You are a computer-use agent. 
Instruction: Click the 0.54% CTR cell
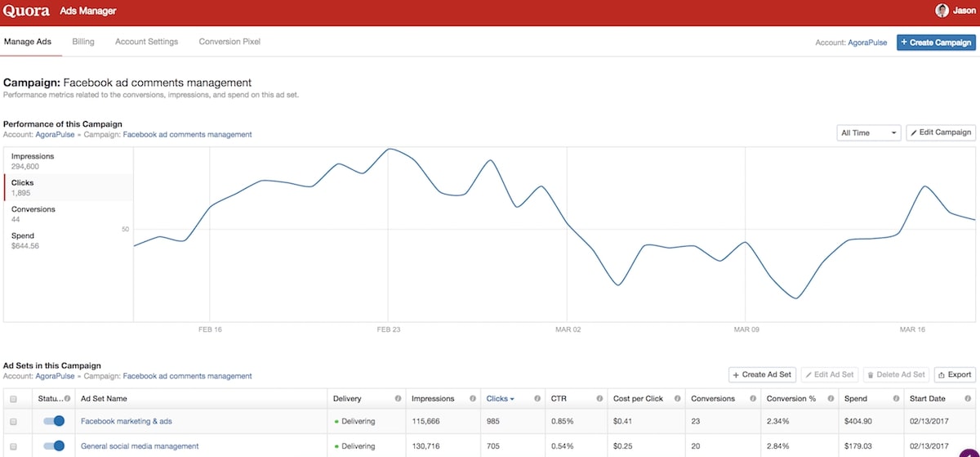coord(562,446)
